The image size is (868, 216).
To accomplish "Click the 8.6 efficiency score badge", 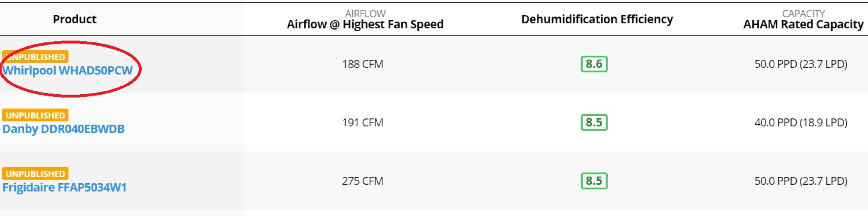I will coord(594,64).
